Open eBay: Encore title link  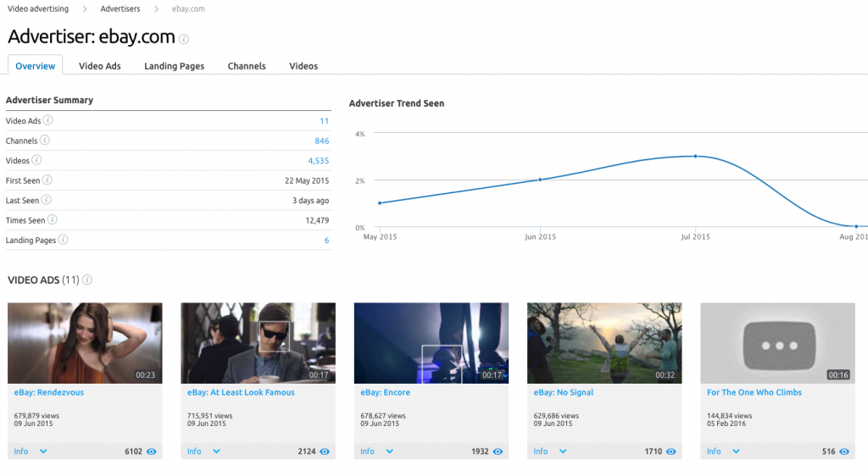pyautogui.click(x=386, y=392)
